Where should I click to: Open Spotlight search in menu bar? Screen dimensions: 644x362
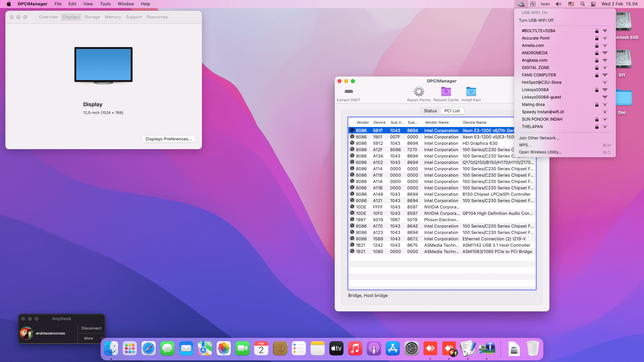point(583,4)
